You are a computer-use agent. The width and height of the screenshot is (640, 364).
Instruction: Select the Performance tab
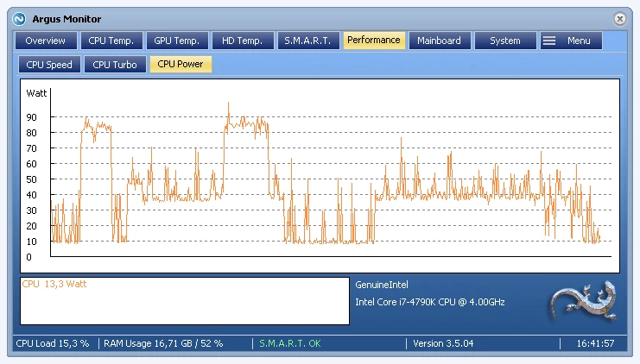point(374,40)
